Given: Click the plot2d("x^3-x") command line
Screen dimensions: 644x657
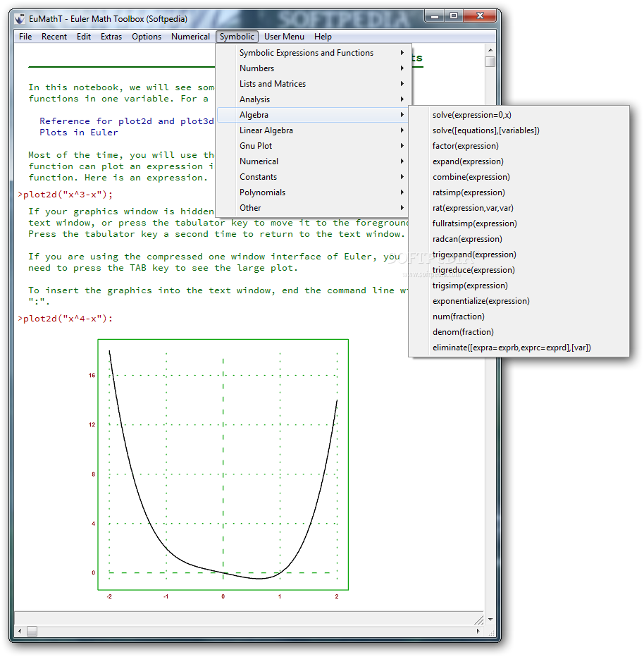Looking at the screenshot, I should pos(66,195).
